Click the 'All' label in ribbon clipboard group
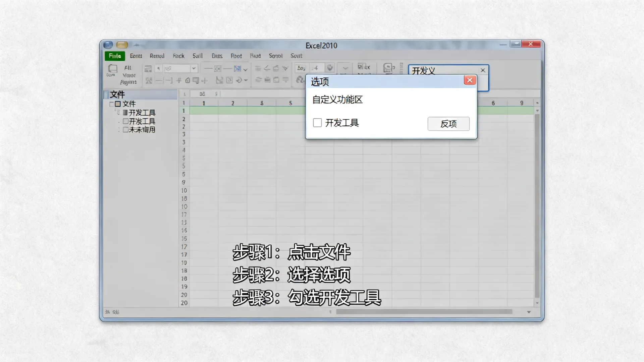Screen dimensions: 644x362 coord(128,68)
